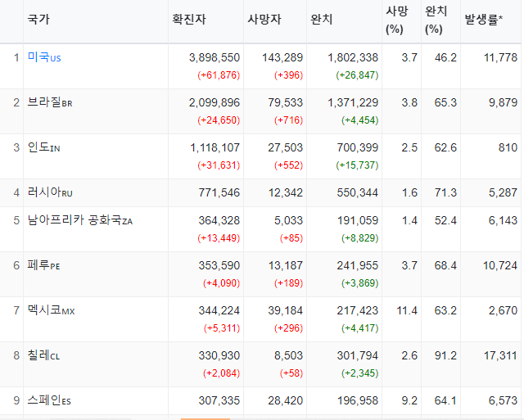Click Mexico's death rate 11.4
The image size is (524, 420).
pos(407,311)
